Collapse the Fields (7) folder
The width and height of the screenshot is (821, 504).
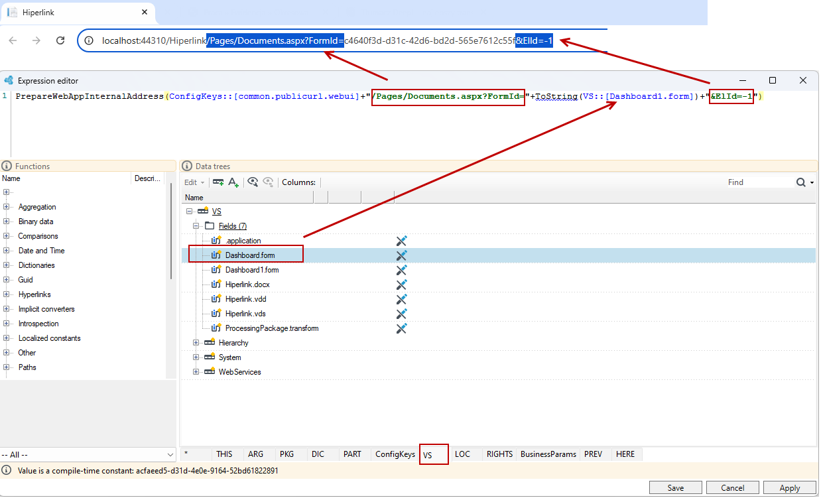coord(196,226)
